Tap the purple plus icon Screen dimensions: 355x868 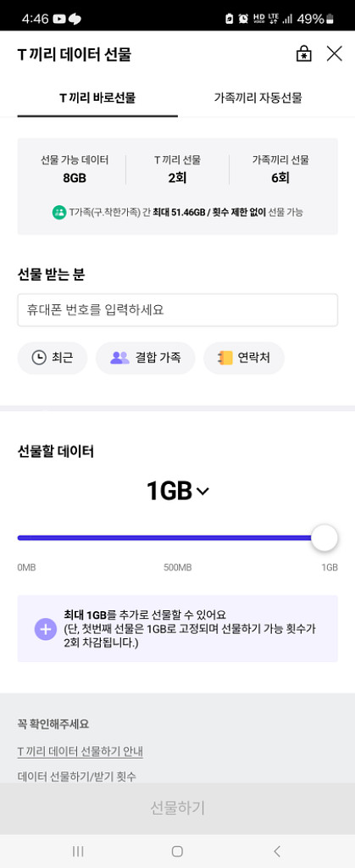point(46,629)
